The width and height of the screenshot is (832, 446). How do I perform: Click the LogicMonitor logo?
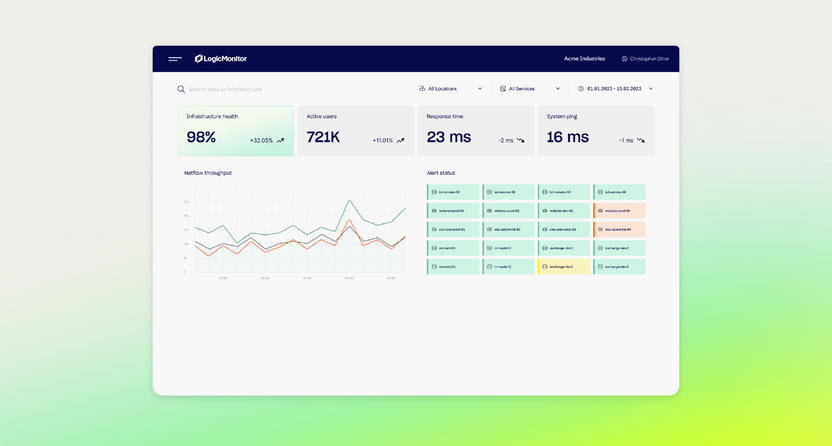[x=221, y=59]
